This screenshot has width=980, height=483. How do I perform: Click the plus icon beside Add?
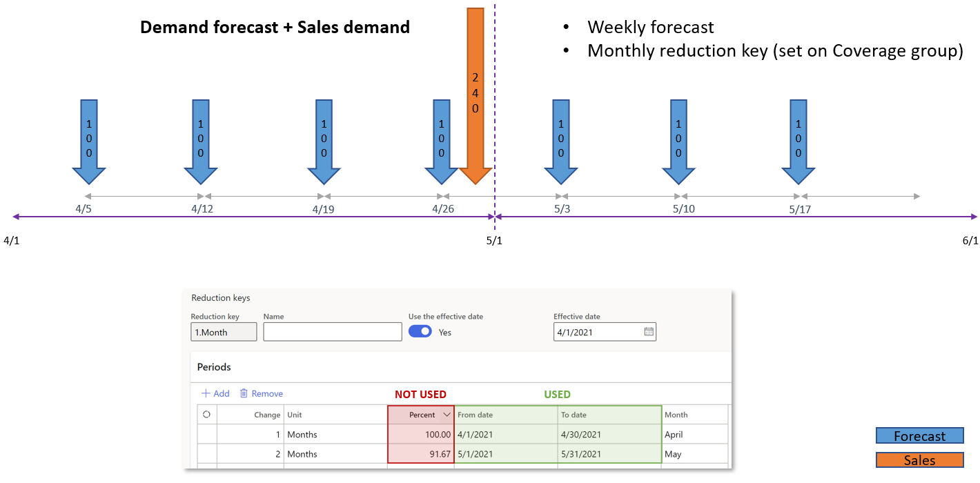(206, 393)
